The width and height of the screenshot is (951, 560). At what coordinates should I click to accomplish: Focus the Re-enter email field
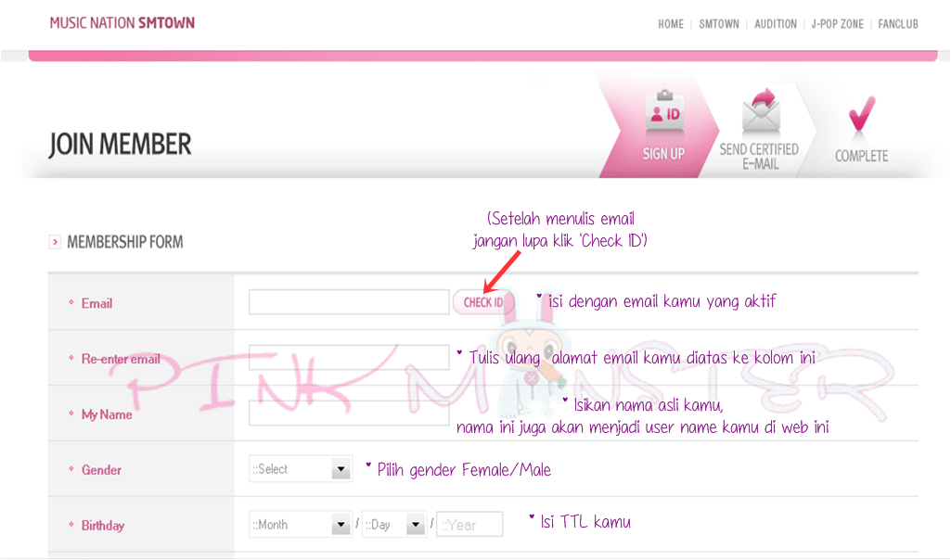point(349,358)
